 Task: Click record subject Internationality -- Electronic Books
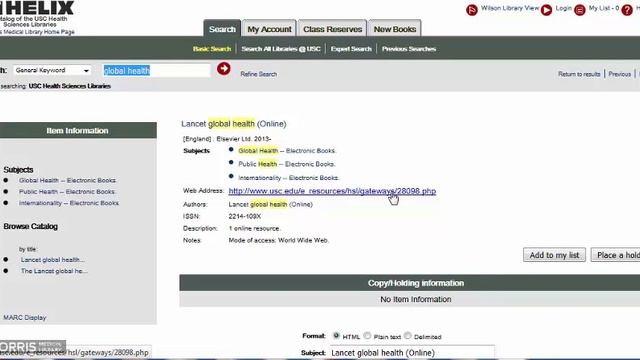(x=288, y=178)
